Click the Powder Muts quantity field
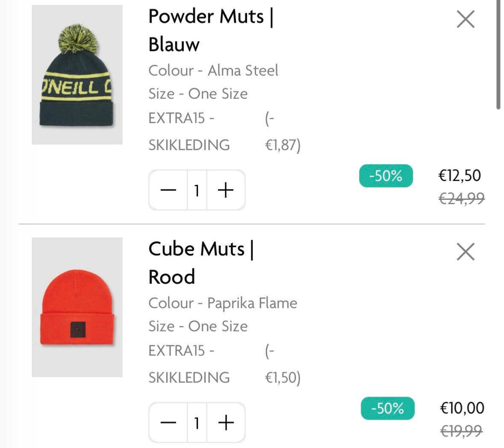504x448 pixels. (x=197, y=190)
